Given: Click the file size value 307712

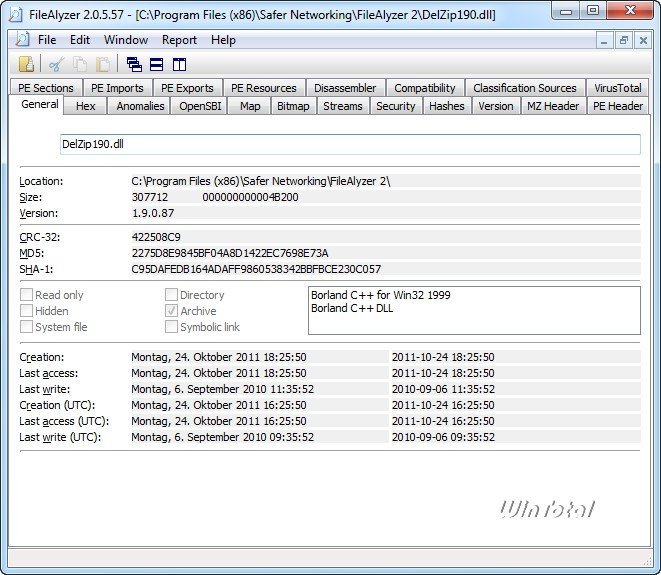Looking at the screenshot, I should click(150, 197).
